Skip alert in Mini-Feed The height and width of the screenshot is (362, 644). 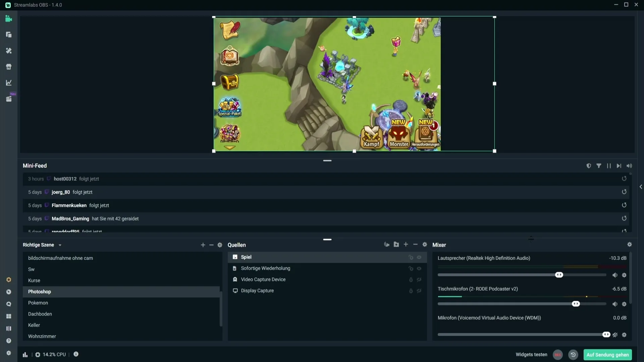[x=619, y=166]
